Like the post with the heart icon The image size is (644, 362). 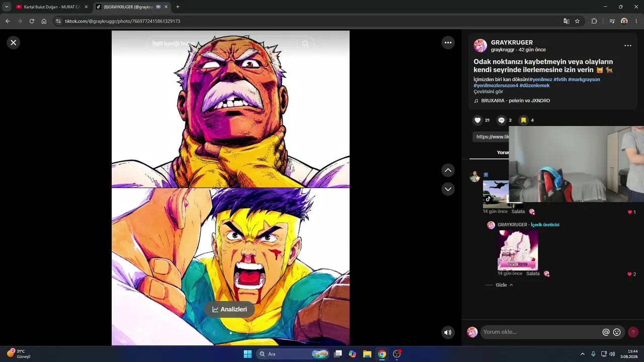pyautogui.click(x=477, y=120)
